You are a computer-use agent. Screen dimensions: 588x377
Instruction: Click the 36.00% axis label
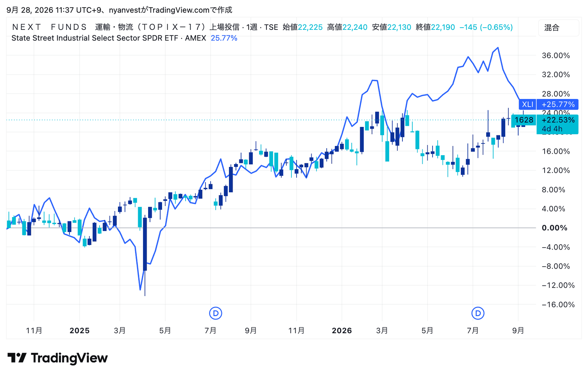[556, 56]
